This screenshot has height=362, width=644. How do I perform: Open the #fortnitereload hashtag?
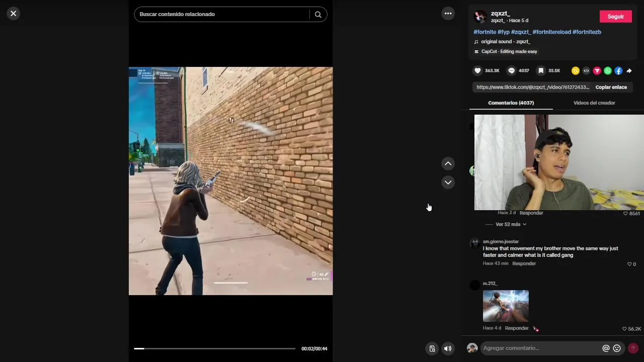click(551, 32)
